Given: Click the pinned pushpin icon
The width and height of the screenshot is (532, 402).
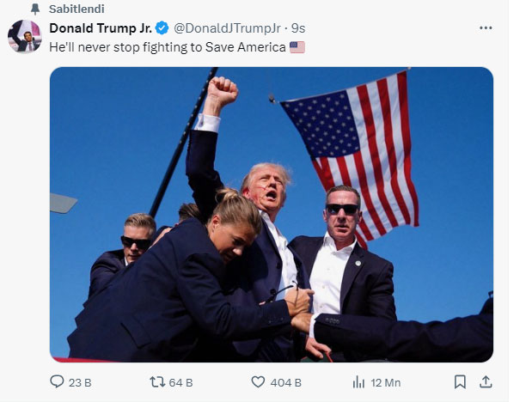Looking at the screenshot, I should tap(35, 9).
